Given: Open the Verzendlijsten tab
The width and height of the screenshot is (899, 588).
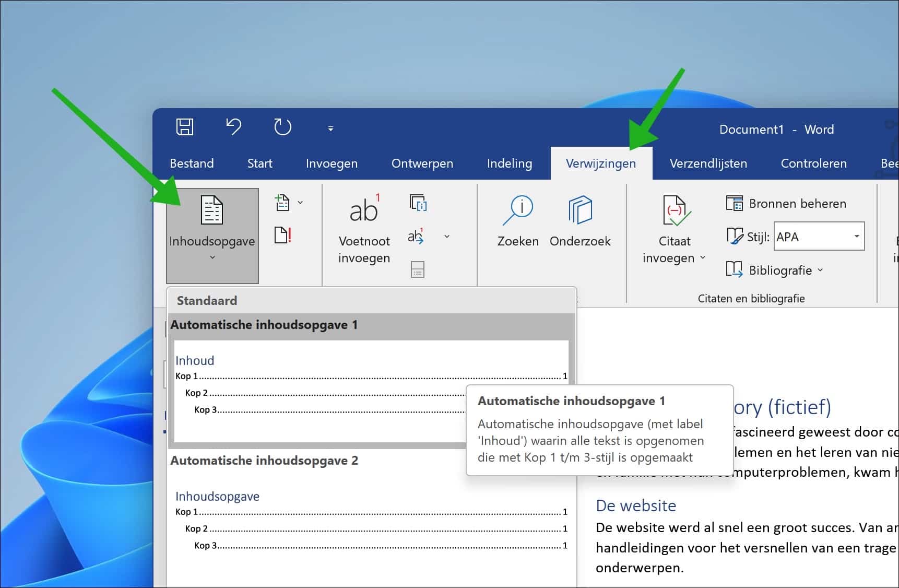Looking at the screenshot, I should (708, 163).
